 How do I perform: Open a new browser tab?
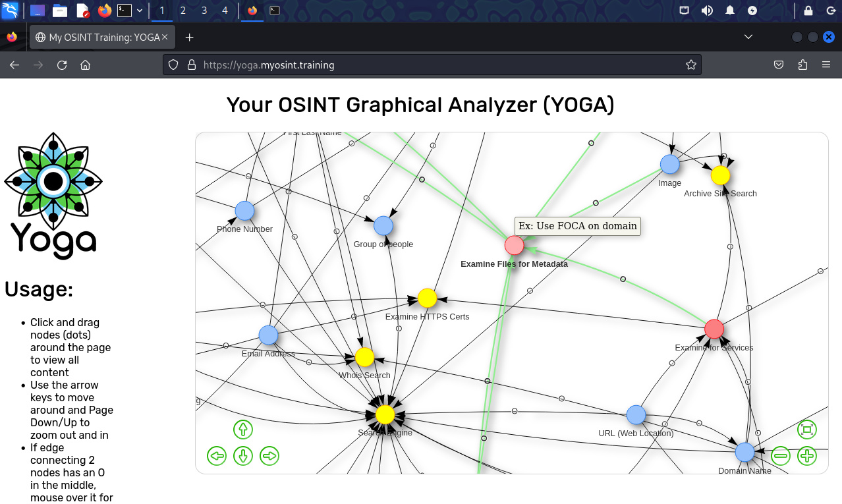click(x=190, y=38)
